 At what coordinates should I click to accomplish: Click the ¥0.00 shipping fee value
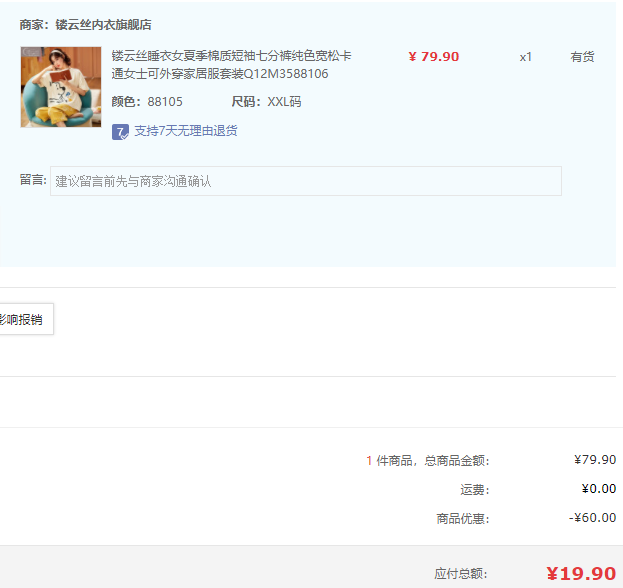pos(599,489)
